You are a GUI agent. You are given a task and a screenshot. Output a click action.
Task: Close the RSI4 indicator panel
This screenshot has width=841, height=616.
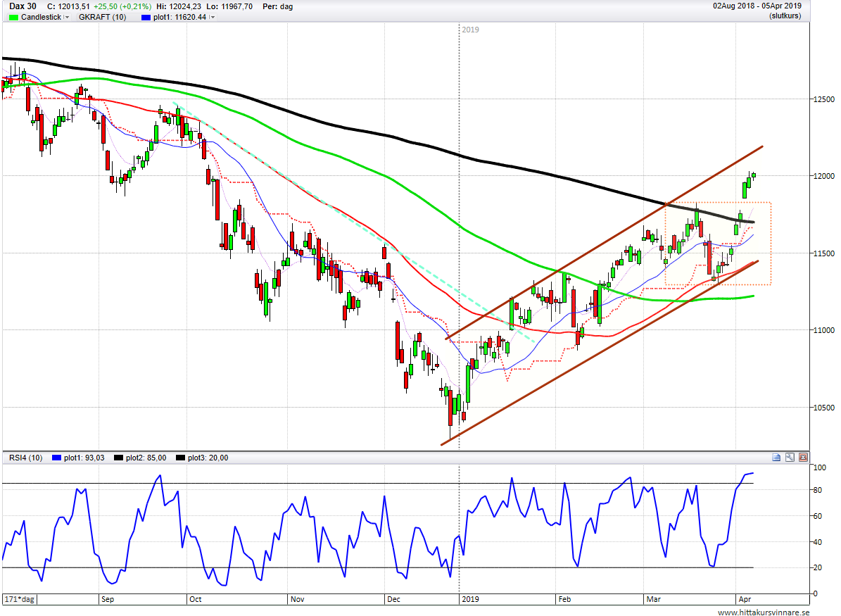(x=803, y=457)
